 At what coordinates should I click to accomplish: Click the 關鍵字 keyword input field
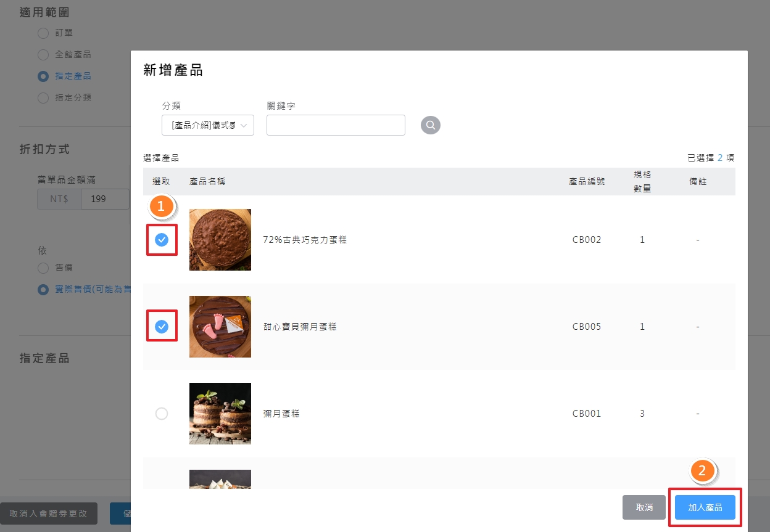335,125
